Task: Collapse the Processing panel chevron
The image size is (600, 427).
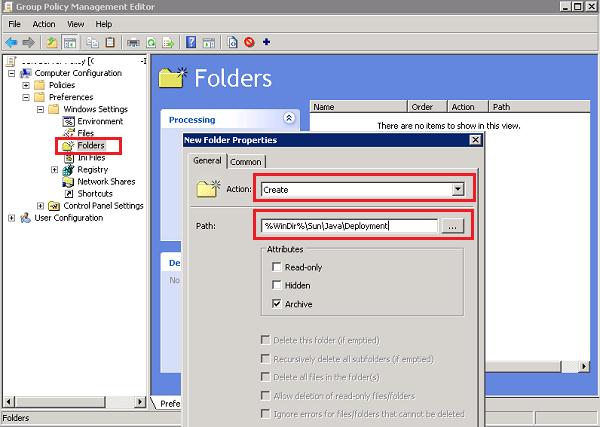Action: (x=289, y=119)
